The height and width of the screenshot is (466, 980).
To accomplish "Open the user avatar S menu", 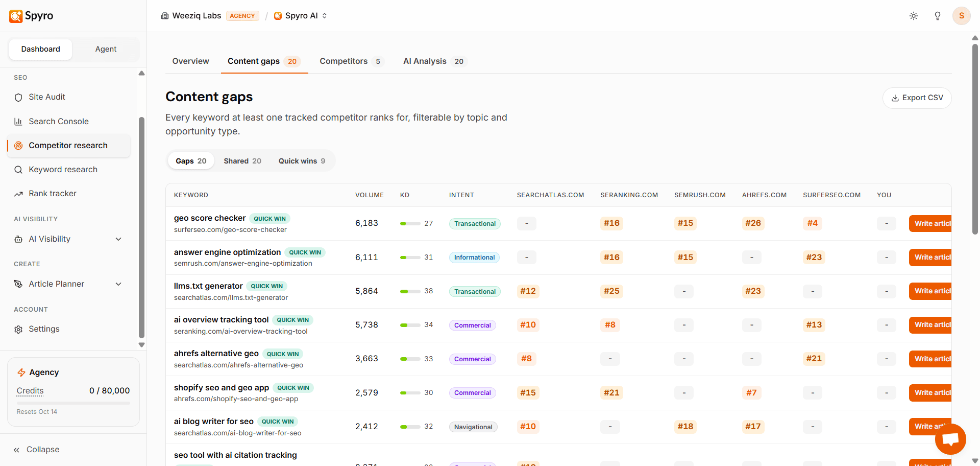I will (x=962, y=16).
